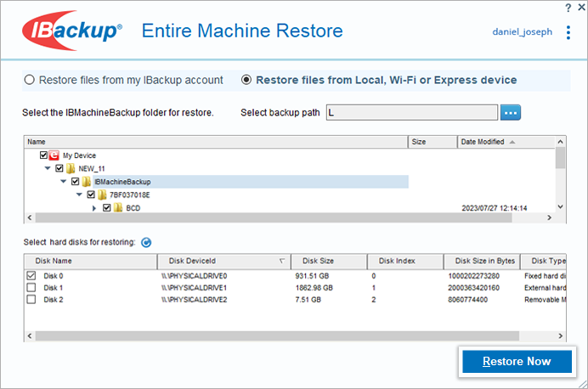The height and width of the screenshot is (389, 588).
Task: Click the folder tree vertical scrollbar thumb
Action: (x=560, y=158)
